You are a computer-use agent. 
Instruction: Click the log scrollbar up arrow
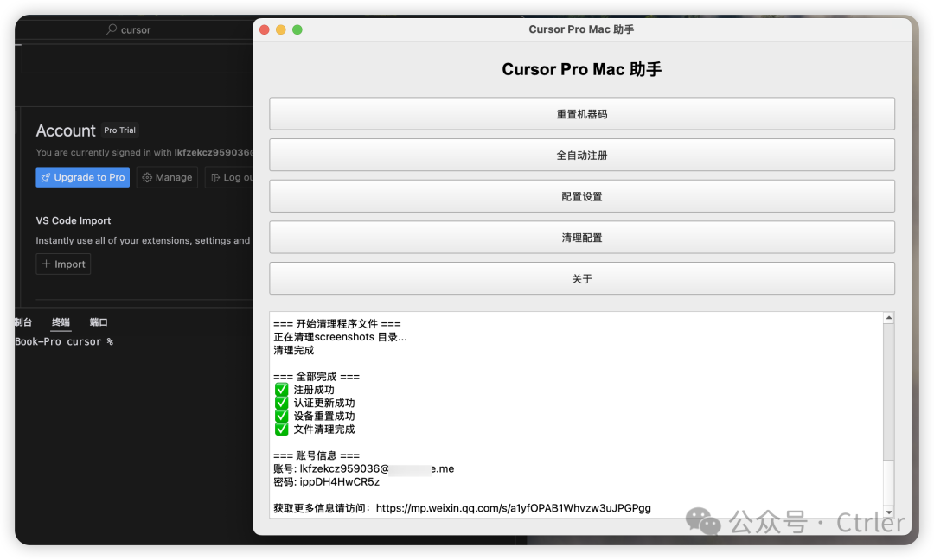click(888, 318)
